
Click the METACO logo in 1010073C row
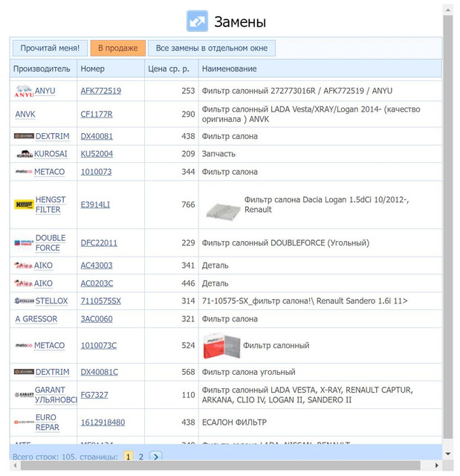(x=24, y=345)
